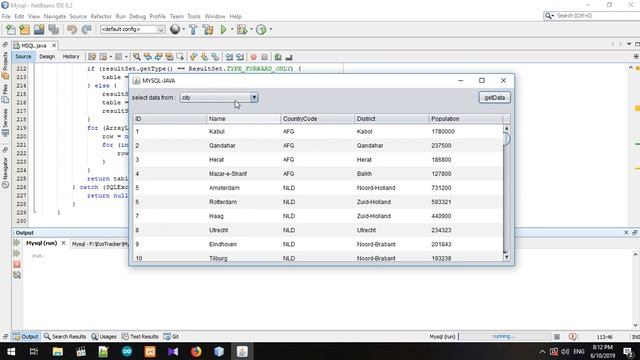Switch to the Source editor view
This screenshot has width=640, height=360.
pyautogui.click(x=23, y=57)
